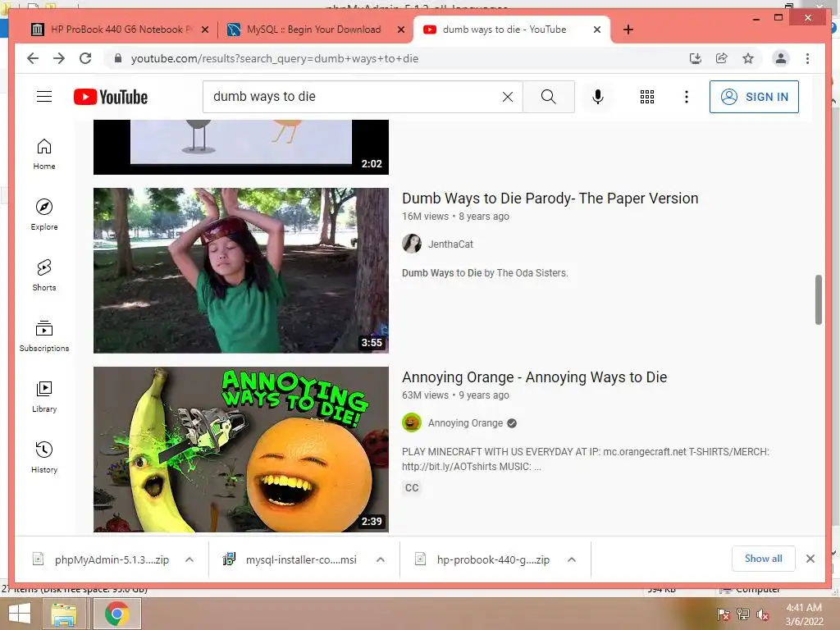This screenshot has width=840, height=630.
Task: Open the Annoying Orange channel avatar
Action: pyautogui.click(x=412, y=422)
